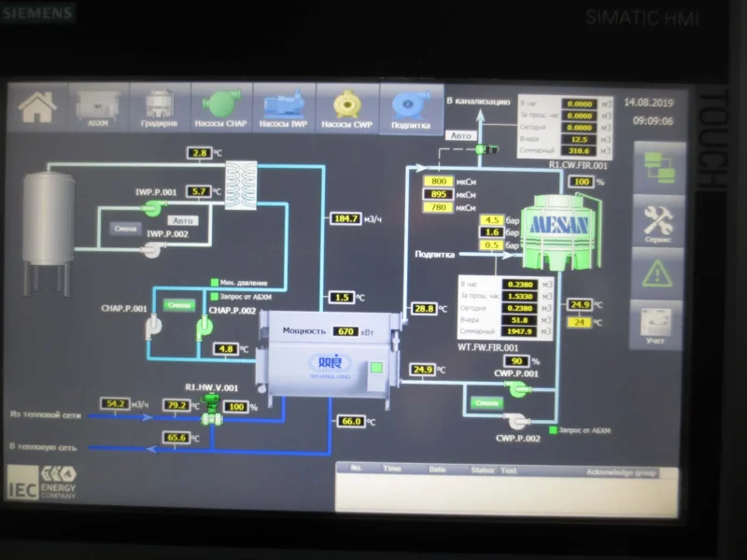Open the Учет metering icon
747x560 pixels.
656,325
